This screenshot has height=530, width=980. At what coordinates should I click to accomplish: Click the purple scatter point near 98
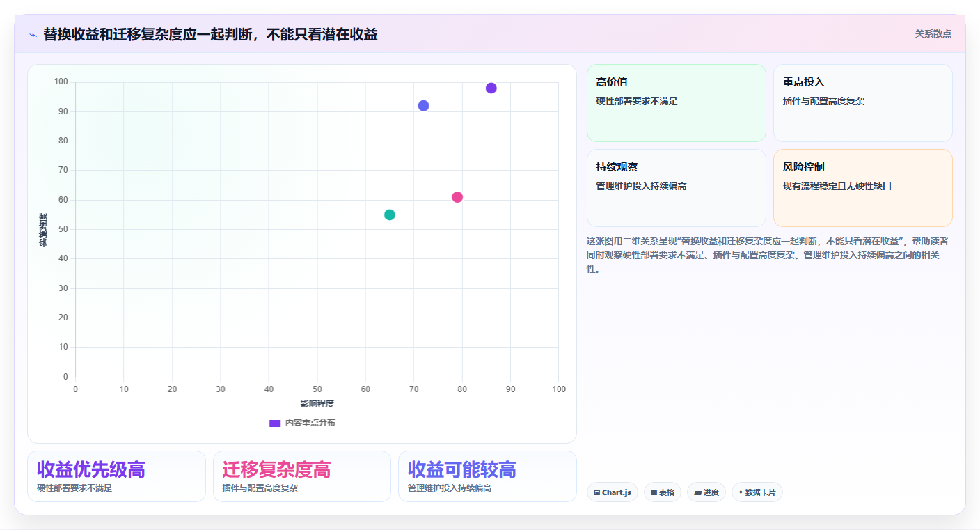(491, 88)
